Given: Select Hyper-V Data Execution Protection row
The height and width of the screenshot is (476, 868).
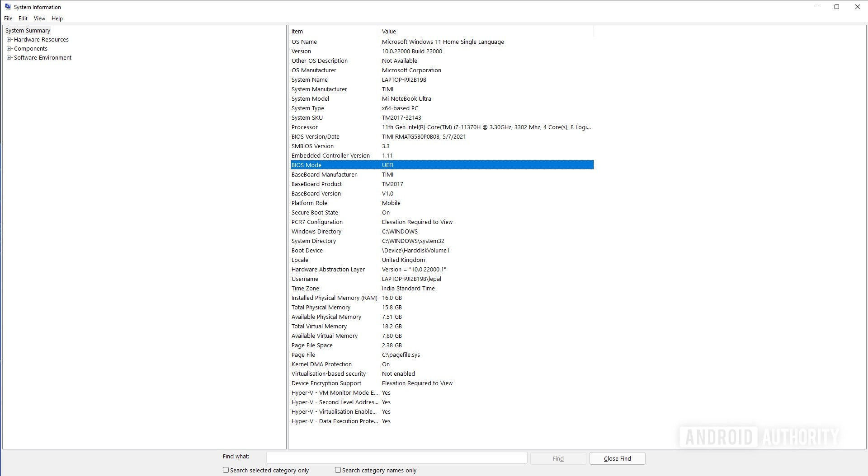Looking at the screenshot, I should [442, 421].
